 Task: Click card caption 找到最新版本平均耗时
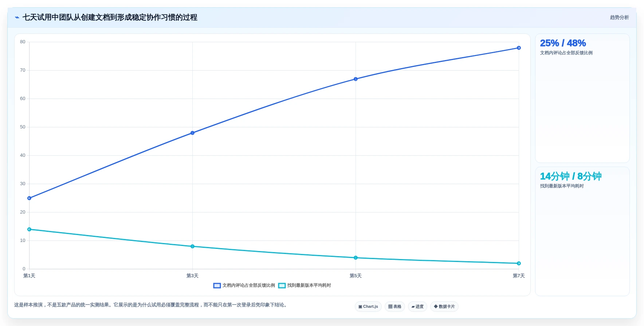coord(562,186)
